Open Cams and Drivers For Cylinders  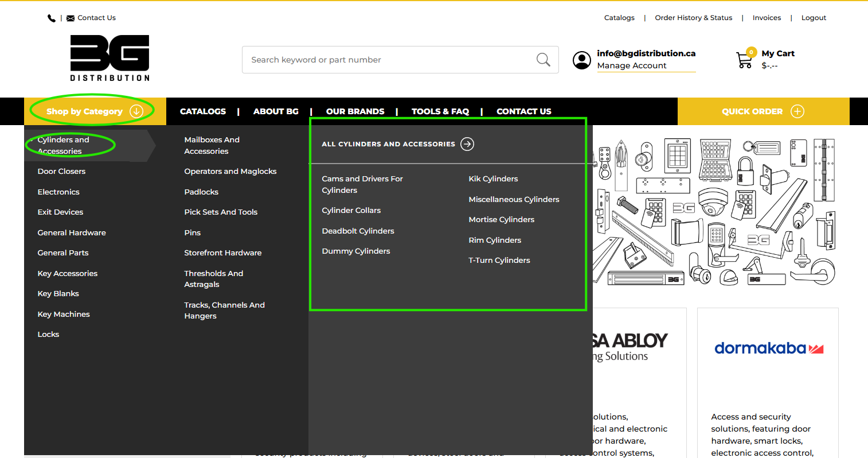[362, 184]
